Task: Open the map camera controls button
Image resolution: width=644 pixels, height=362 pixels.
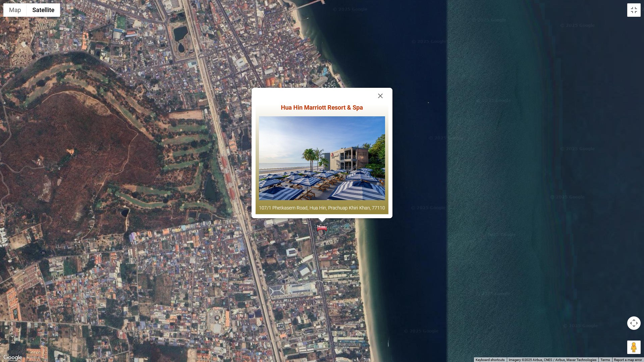Action: [x=634, y=323]
